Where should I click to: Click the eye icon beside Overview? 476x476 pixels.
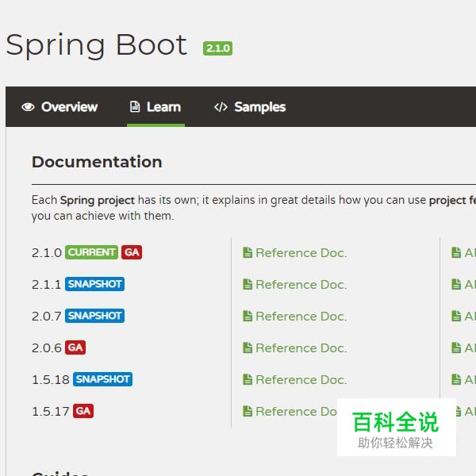click(x=29, y=107)
